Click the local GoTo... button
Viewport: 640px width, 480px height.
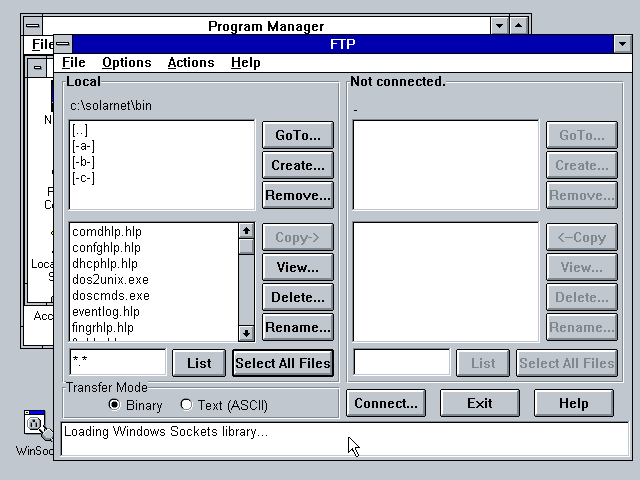coord(298,135)
